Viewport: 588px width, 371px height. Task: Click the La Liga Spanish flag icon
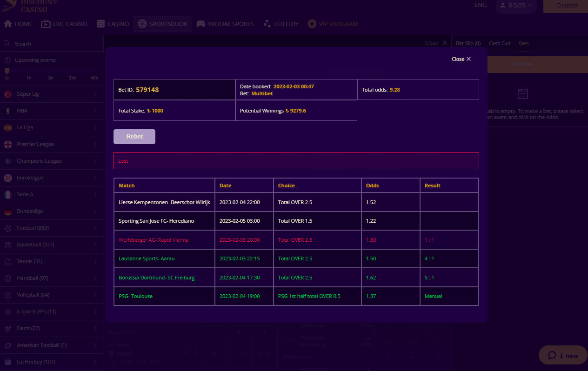8,127
